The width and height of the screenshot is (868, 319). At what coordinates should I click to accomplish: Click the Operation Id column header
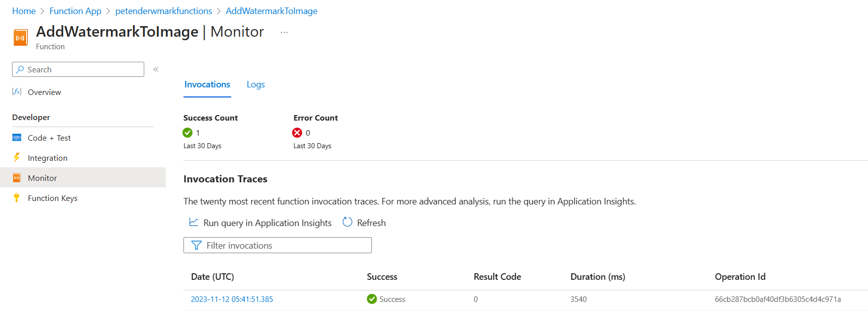point(740,277)
